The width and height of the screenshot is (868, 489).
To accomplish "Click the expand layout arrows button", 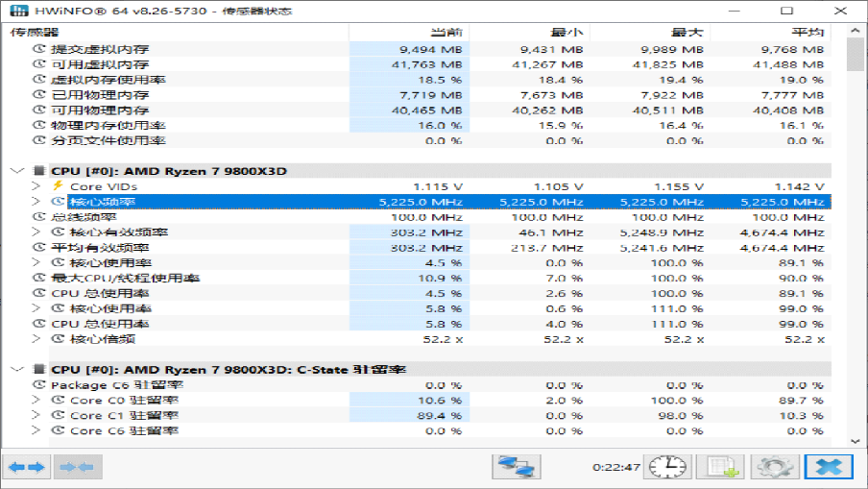I will coord(27,468).
